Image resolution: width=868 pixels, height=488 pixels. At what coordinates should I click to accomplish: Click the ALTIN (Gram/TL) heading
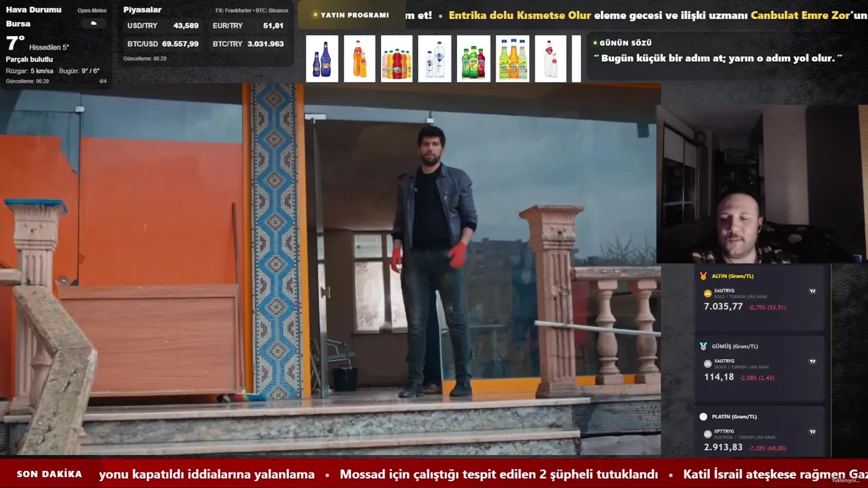pos(732,276)
